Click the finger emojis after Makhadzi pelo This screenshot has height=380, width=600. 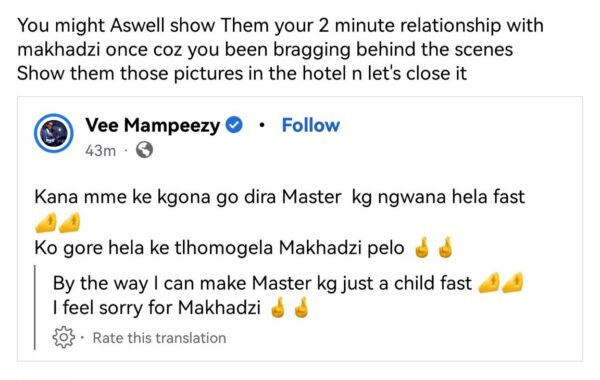(x=434, y=248)
